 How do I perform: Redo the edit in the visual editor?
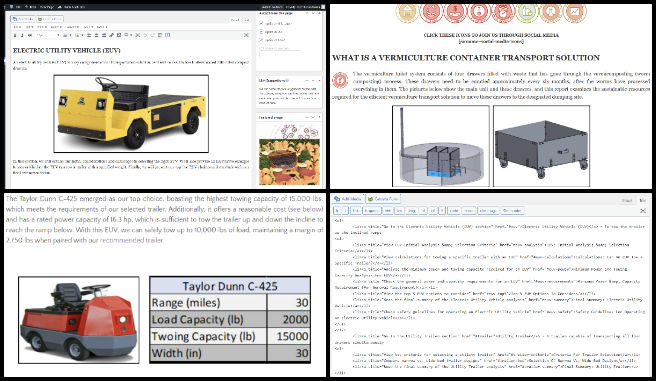(x=152, y=35)
